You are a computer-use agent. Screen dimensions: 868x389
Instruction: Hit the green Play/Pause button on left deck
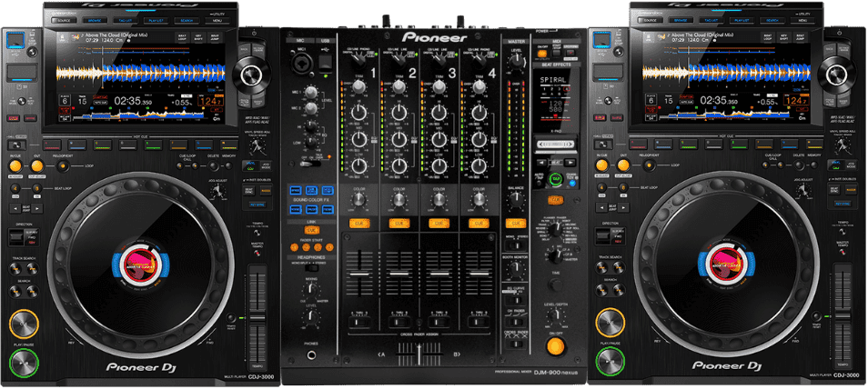(24, 363)
